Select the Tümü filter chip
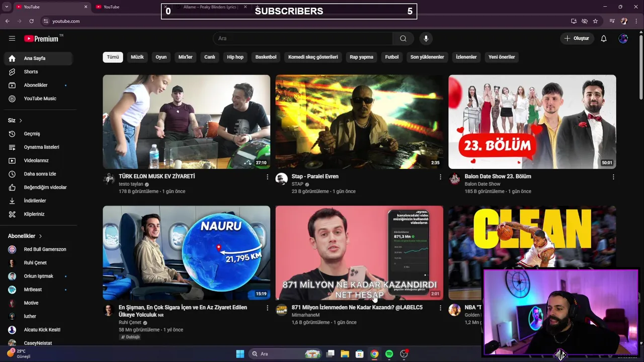 pos(113,57)
